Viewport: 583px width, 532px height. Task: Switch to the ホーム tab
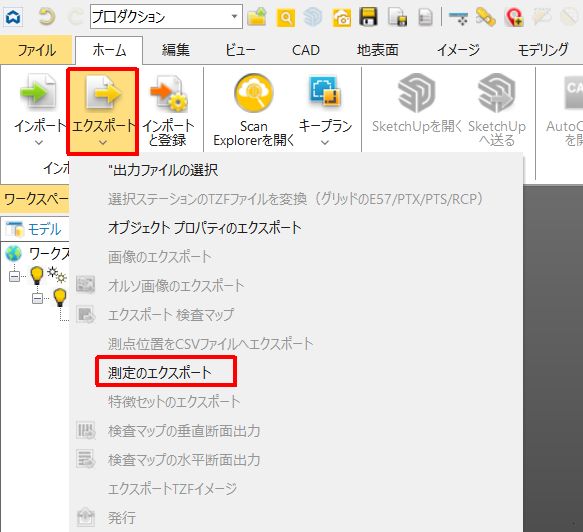point(109,50)
